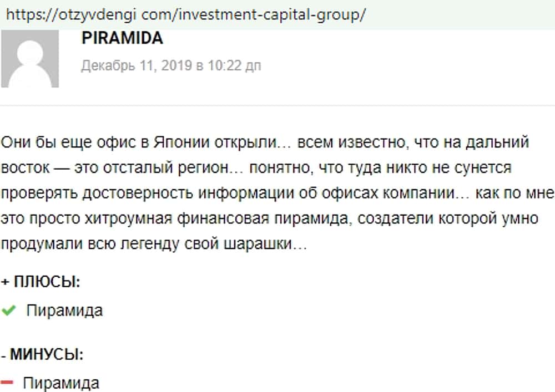Click the red minus icon

[x=7, y=383]
